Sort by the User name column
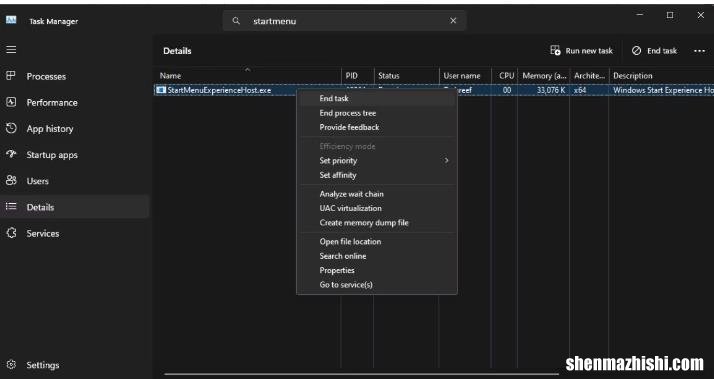This screenshot has height=379, width=714. click(x=465, y=76)
